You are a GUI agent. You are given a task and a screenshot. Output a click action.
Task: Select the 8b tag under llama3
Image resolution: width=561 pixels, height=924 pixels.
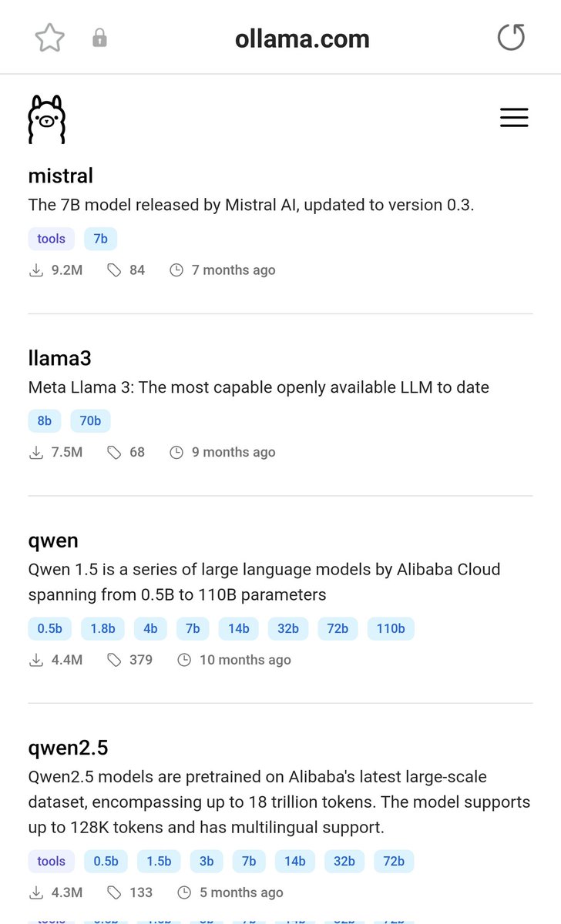45,421
